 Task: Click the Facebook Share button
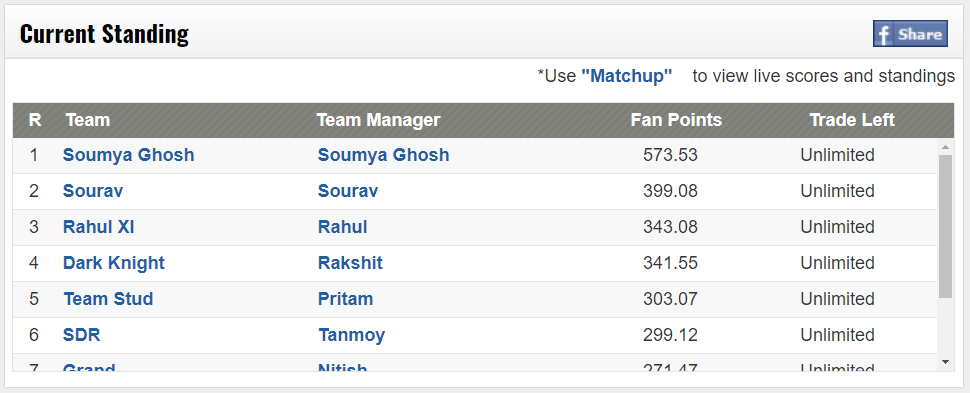pyautogui.click(x=910, y=34)
